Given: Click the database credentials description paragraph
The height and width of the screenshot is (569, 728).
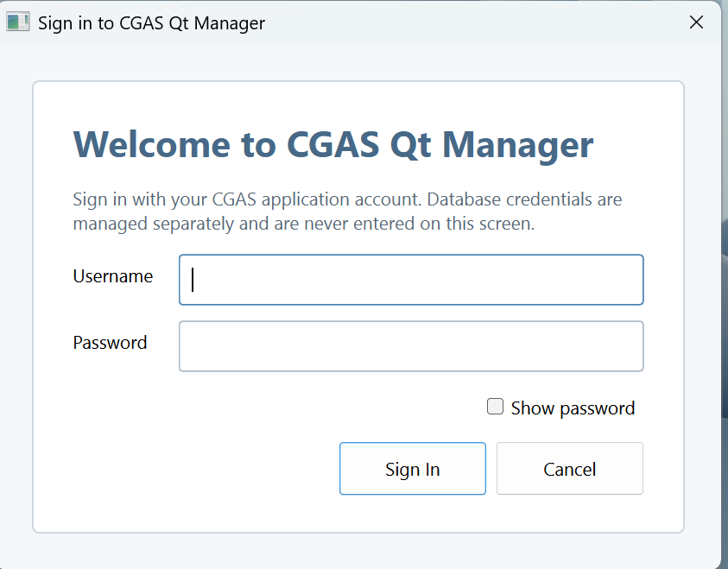Looking at the screenshot, I should [347, 212].
